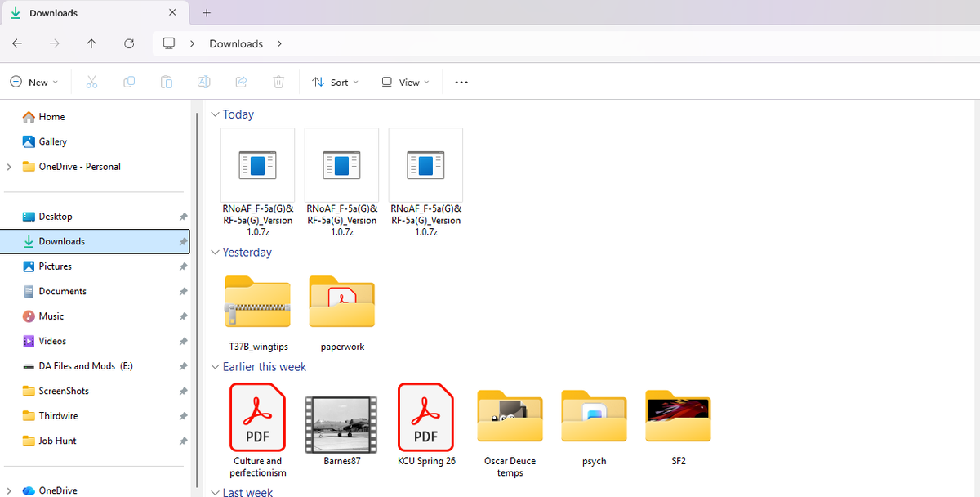Image resolution: width=980 pixels, height=497 pixels.
Task: Select the KCU Spring 26 PDF file
Action: (426, 424)
